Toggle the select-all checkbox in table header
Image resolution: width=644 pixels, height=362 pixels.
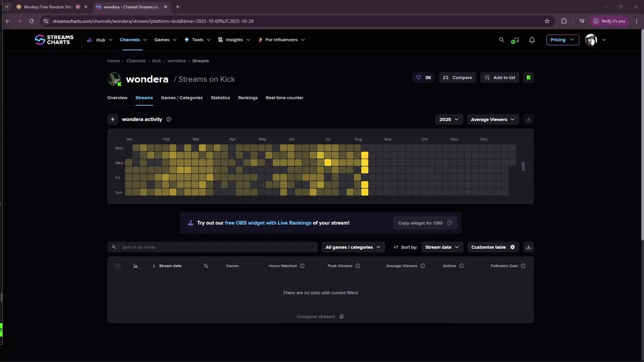[118, 266]
